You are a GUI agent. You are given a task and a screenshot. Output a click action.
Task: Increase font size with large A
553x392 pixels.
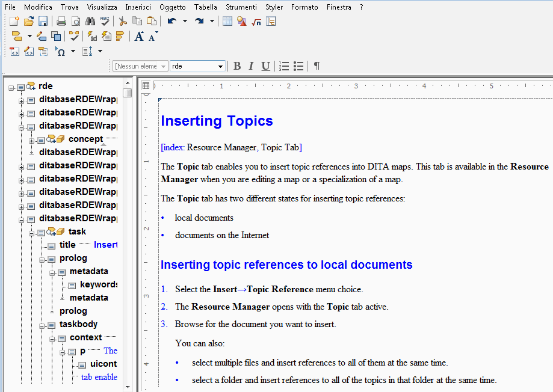(139, 36)
